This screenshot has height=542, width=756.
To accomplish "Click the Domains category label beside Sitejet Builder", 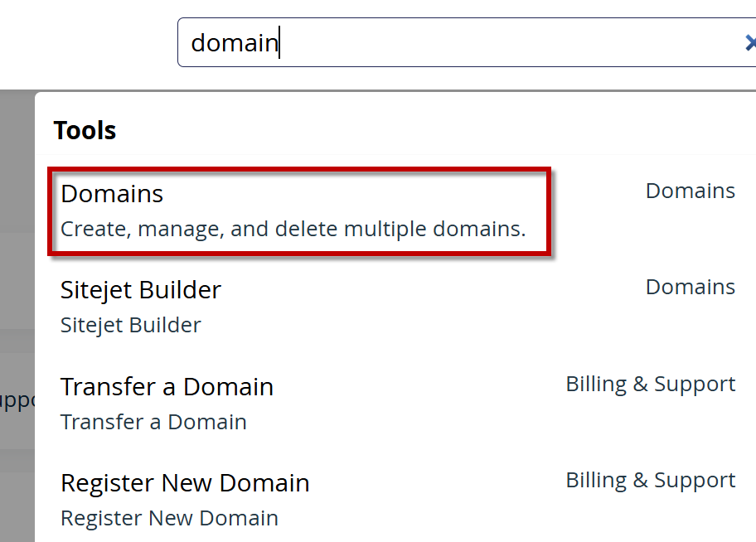I will (690, 287).
